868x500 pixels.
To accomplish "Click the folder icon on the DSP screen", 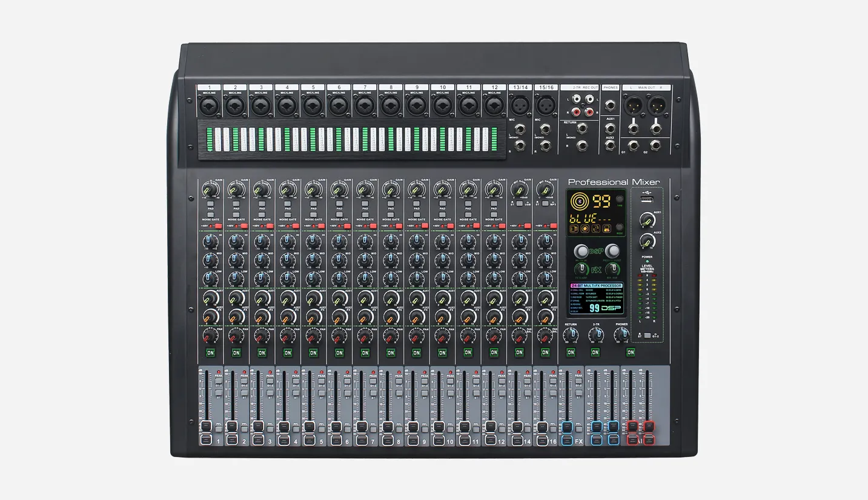I will [574, 229].
